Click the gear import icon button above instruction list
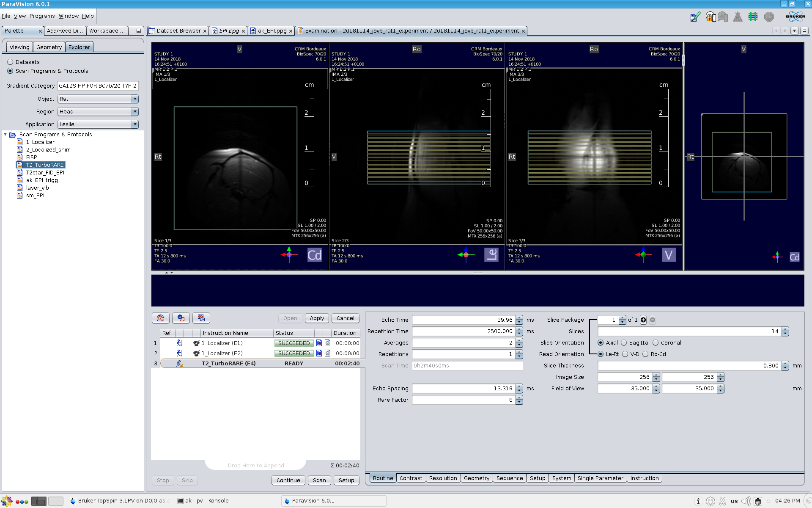 (x=181, y=318)
